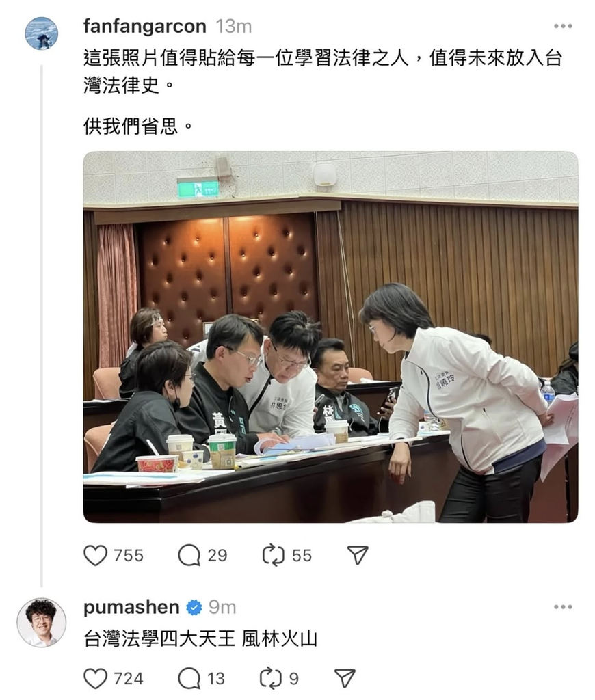Repost the fanfangarcon post

pyautogui.click(x=273, y=555)
